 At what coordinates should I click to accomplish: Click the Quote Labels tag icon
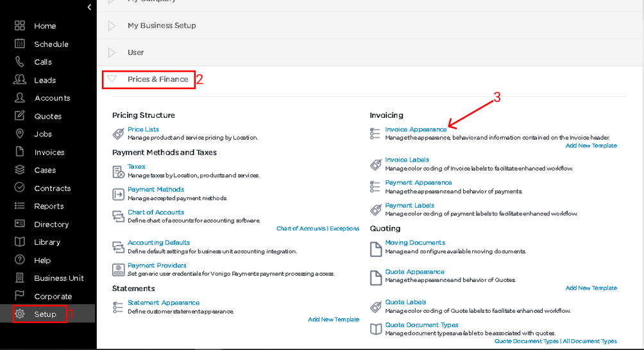click(x=376, y=306)
